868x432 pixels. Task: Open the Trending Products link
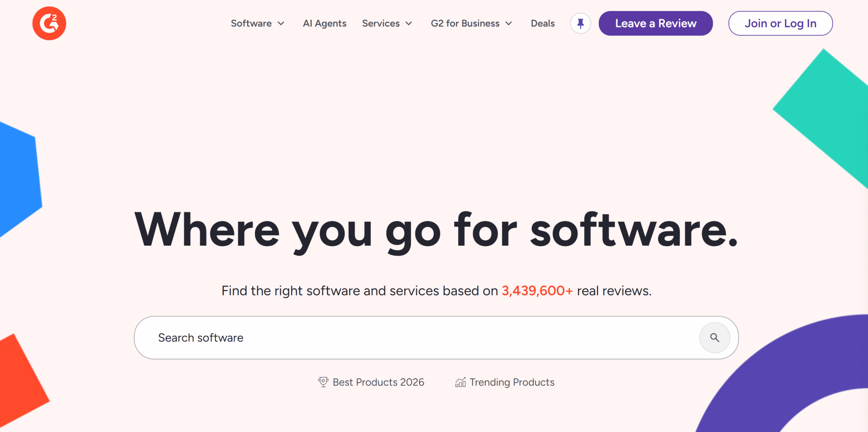tap(505, 382)
